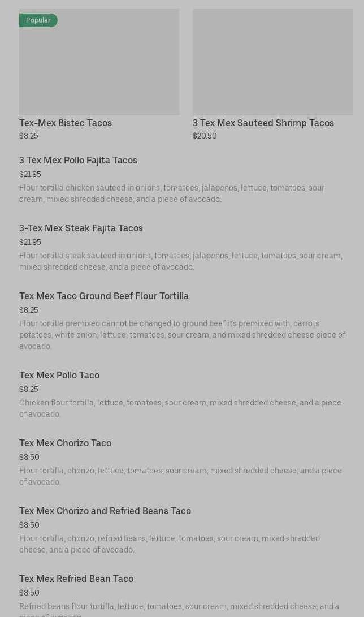Click the Chorizo Taco description text

[x=180, y=476]
